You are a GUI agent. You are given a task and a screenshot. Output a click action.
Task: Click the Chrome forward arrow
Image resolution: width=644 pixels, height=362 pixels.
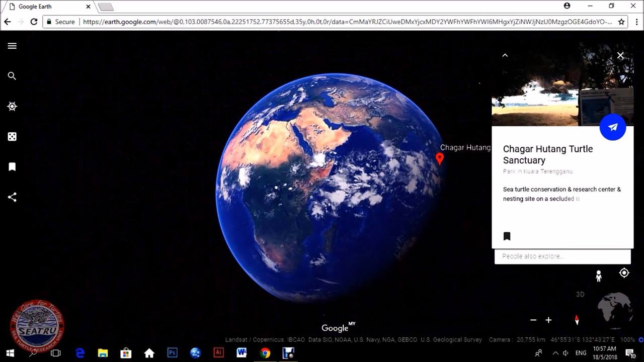coord(21,22)
